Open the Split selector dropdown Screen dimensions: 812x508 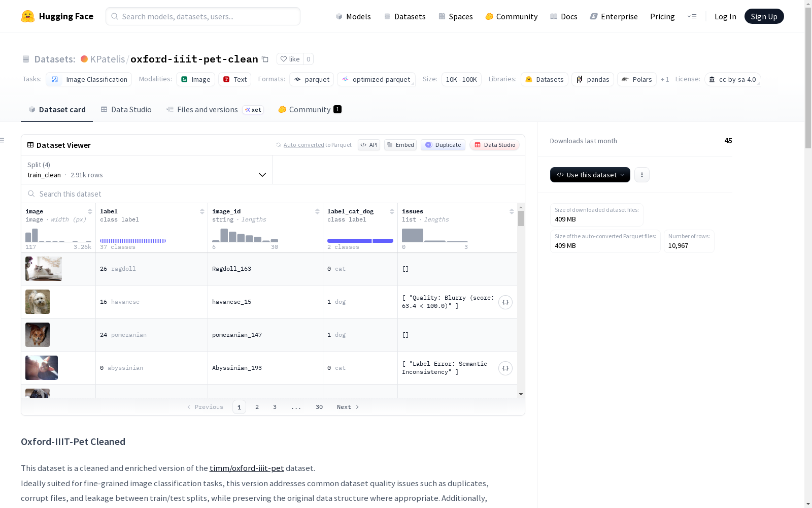coord(147,170)
